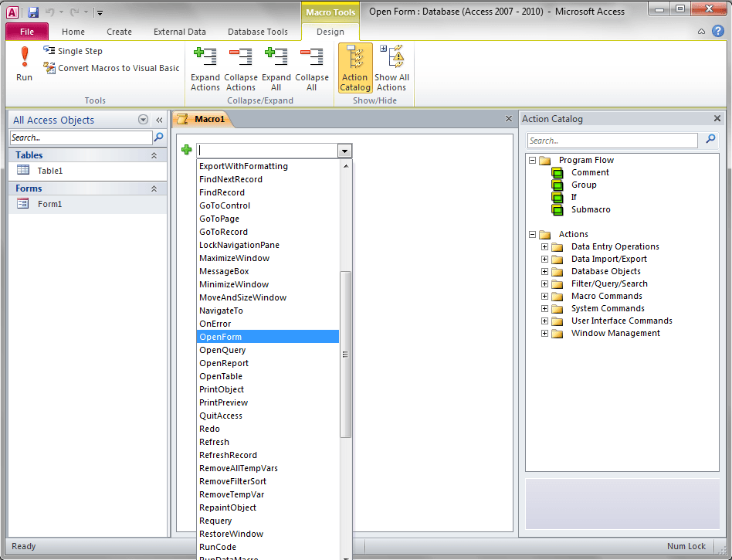Select ExportWithFormatting in the action list
The width and height of the screenshot is (732, 560).
click(267, 166)
